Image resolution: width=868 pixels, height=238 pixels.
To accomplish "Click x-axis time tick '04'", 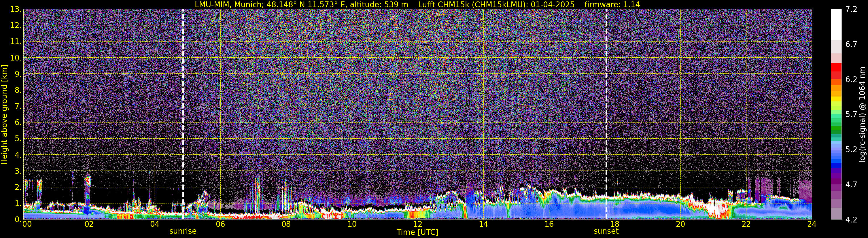I will 154,224.
